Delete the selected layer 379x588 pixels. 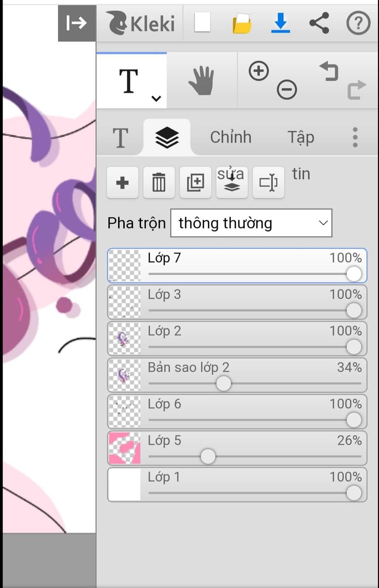[159, 183]
